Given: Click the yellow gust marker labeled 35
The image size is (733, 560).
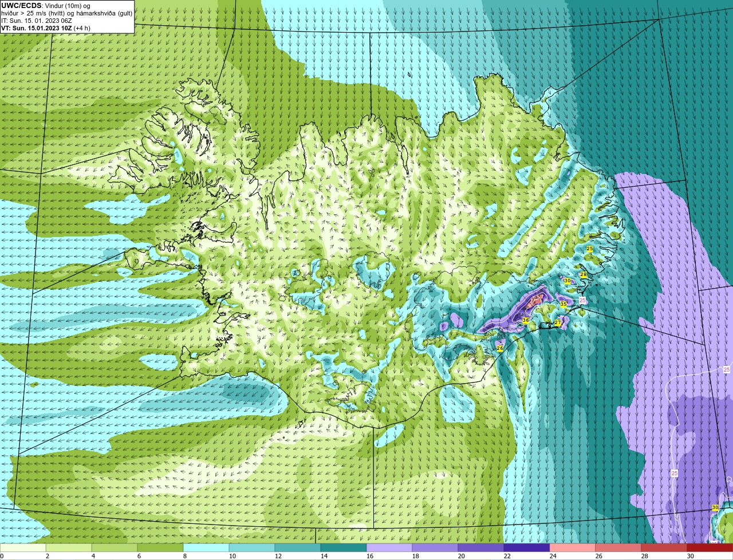Looking at the screenshot, I should [563, 304].
